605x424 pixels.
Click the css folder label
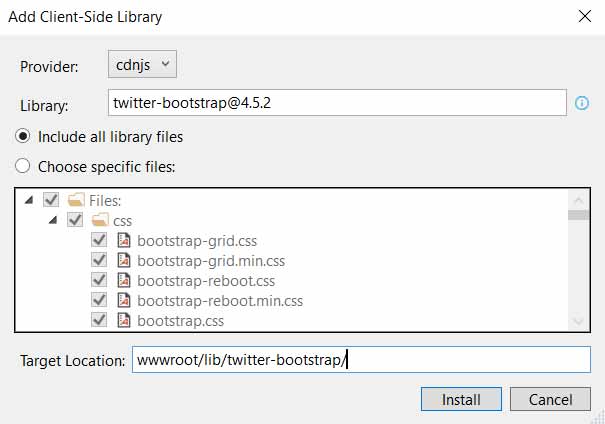(x=123, y=221)
